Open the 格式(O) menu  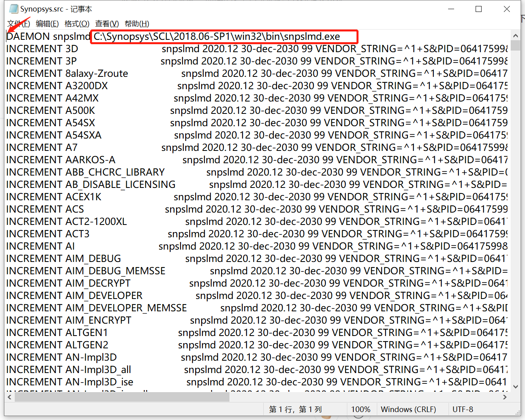pos(77,24)
